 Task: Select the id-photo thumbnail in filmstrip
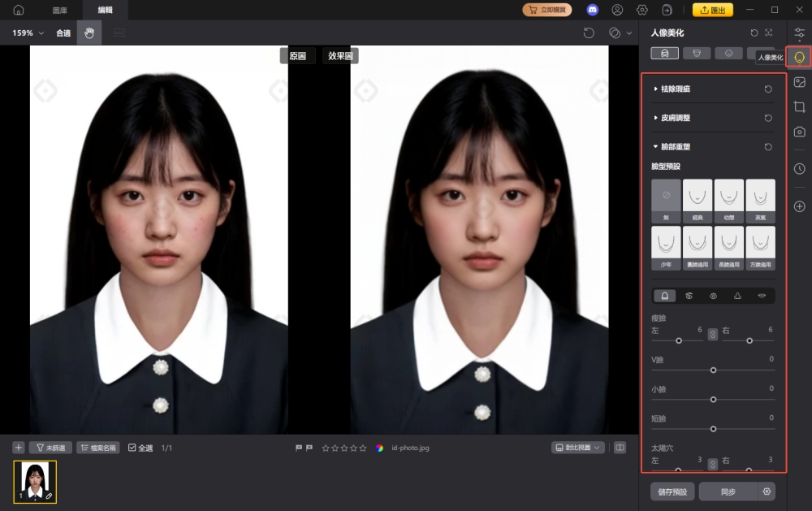tap(35, 481)
